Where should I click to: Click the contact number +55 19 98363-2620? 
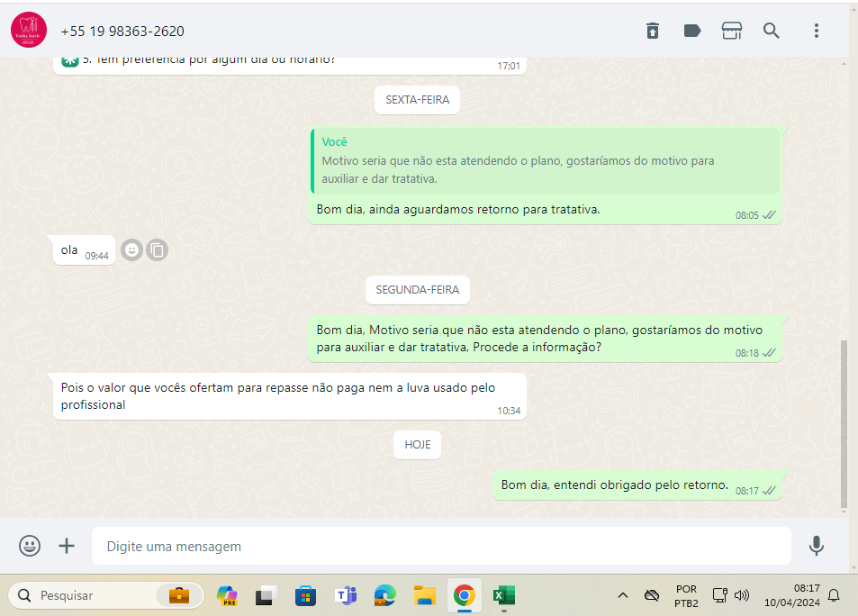[122, 32]
